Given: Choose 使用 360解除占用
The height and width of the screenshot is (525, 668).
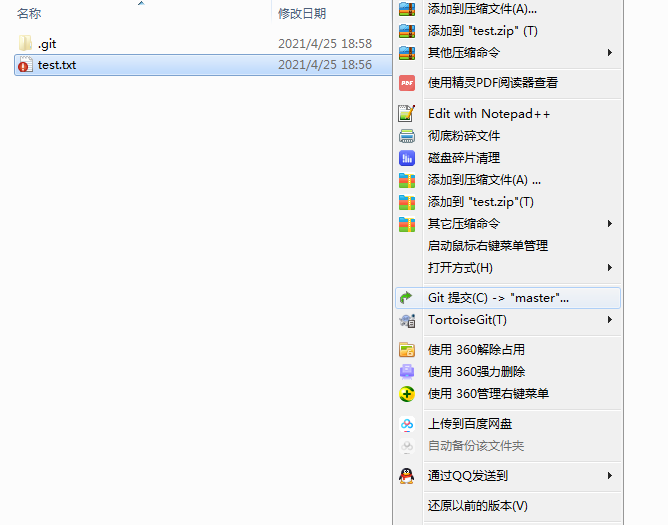Looking at the screenshot, I should coord(509,349).
